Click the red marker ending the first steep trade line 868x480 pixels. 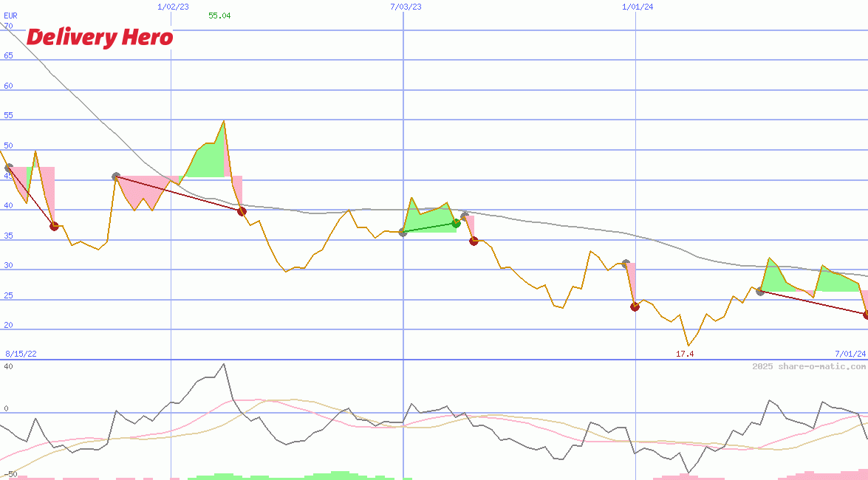click(x=54, y=226)
